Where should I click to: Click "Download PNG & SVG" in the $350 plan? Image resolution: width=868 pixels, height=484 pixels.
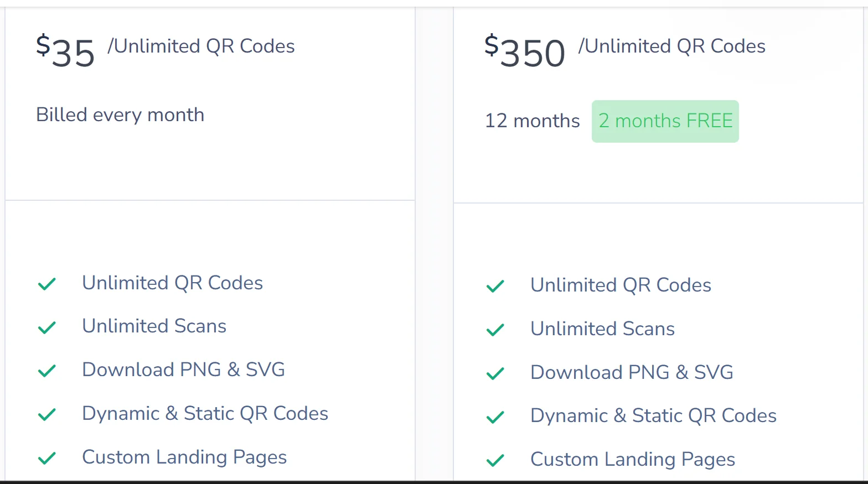[x=632, y=372]
